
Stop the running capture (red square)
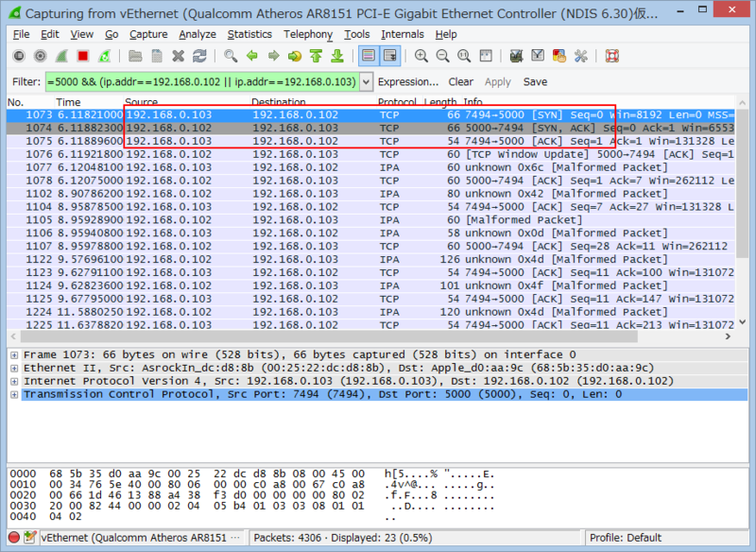coord(83,56)
